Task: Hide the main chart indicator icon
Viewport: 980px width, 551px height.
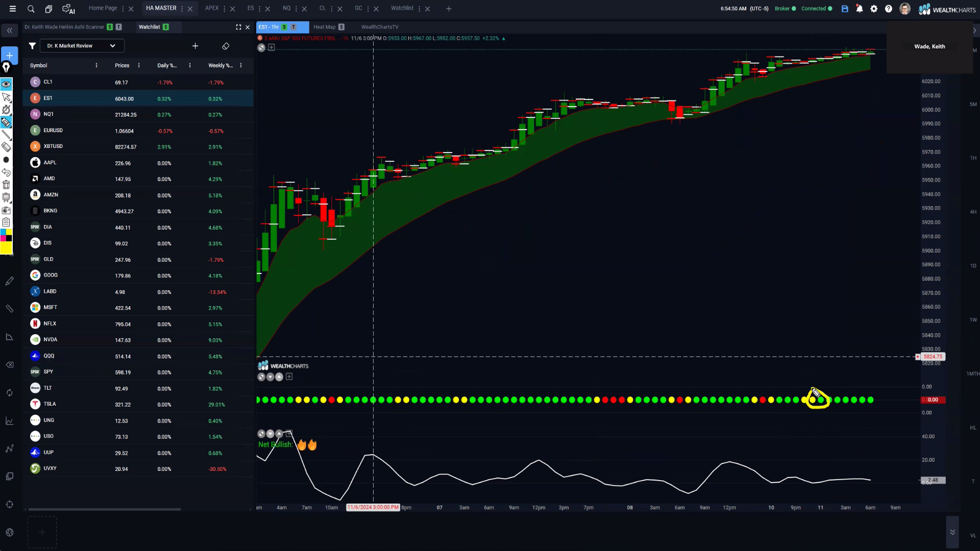Action: click(x=261, y=47)
